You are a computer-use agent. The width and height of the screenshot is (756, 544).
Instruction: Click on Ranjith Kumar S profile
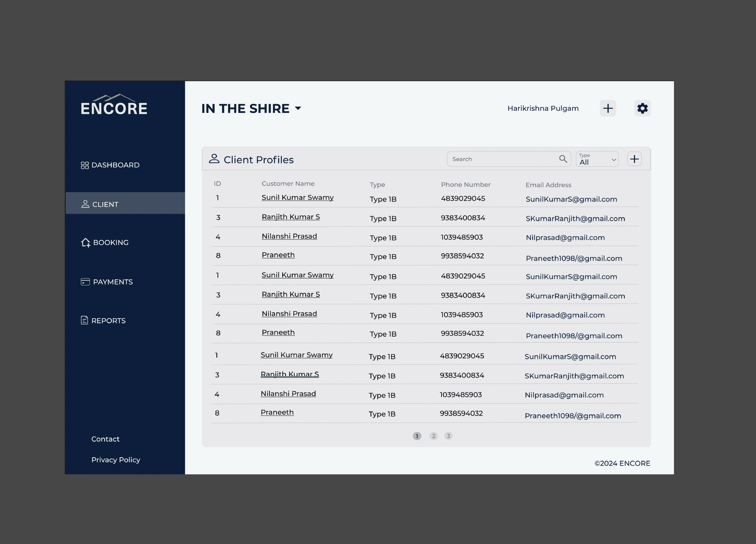tap(291, 217)
